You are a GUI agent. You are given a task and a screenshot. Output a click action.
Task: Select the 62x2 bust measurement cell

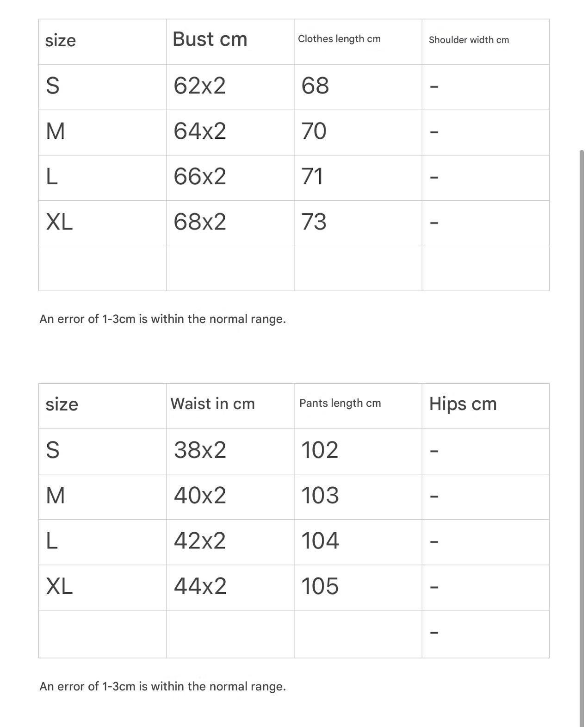click(200, 86)
